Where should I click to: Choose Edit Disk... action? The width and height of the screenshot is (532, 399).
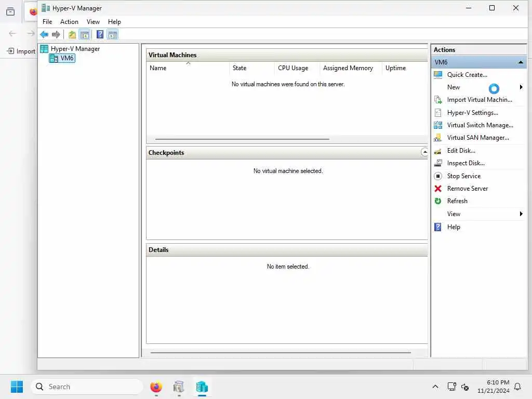[461, 151]
